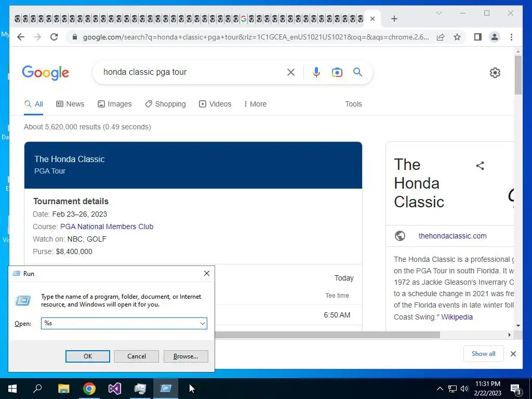Open Windows taskbar search
Viewport: 532px width, 399px height.
click(37, 389)
